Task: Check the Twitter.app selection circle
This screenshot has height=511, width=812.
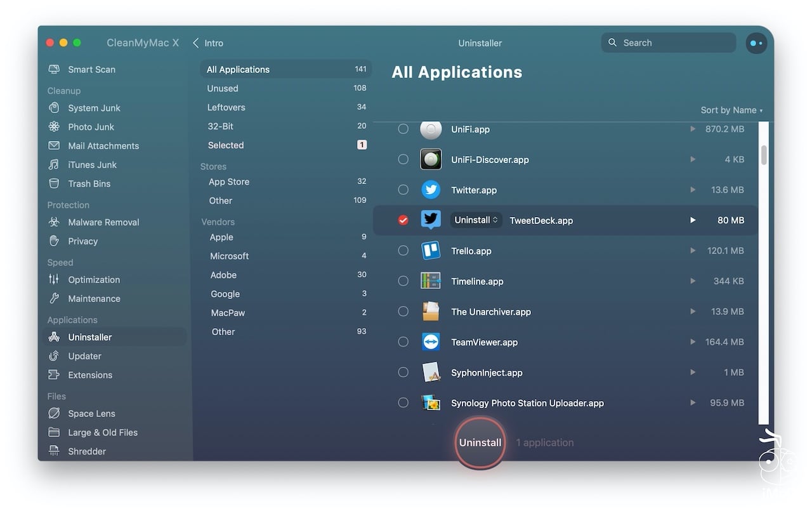Action: point(403,190)
